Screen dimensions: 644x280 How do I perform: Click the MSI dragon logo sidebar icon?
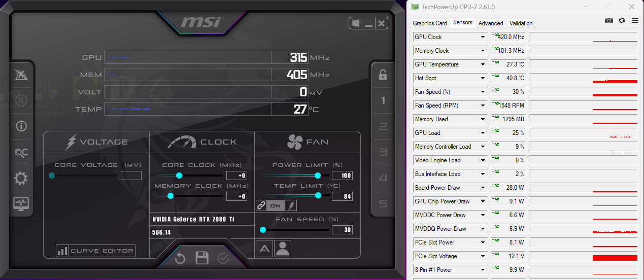(21, 75)
